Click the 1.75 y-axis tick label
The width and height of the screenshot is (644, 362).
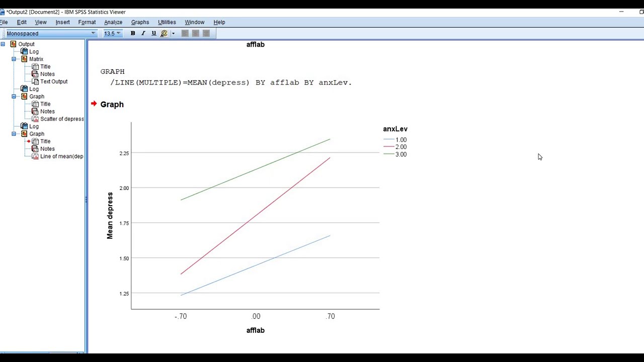(124, 223)
